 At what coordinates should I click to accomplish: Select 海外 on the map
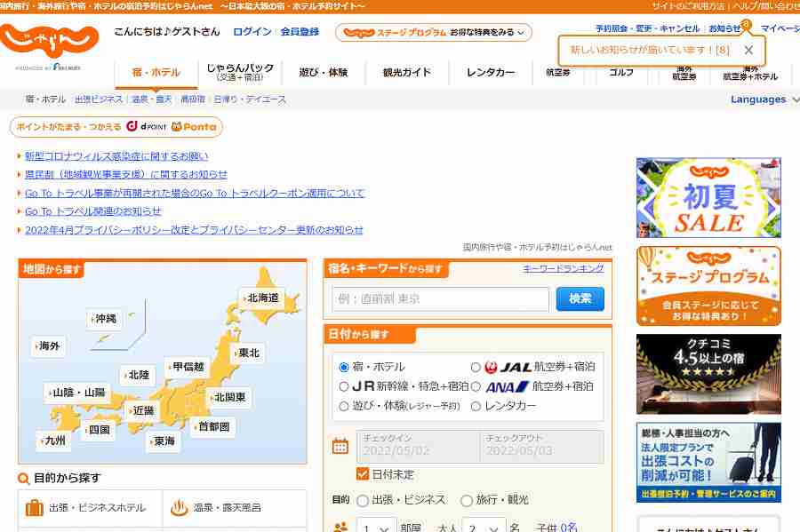click(x=49, y=346)
